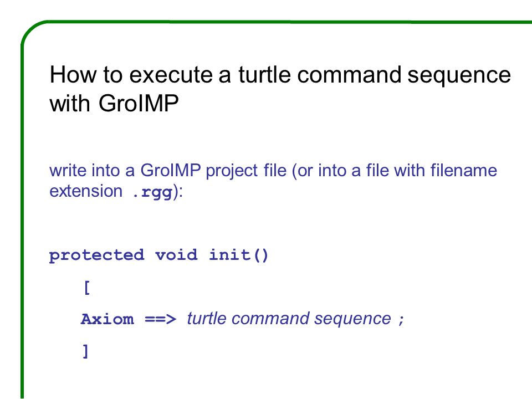Click 'with GroIMP' in the title

tap(114, 103)
